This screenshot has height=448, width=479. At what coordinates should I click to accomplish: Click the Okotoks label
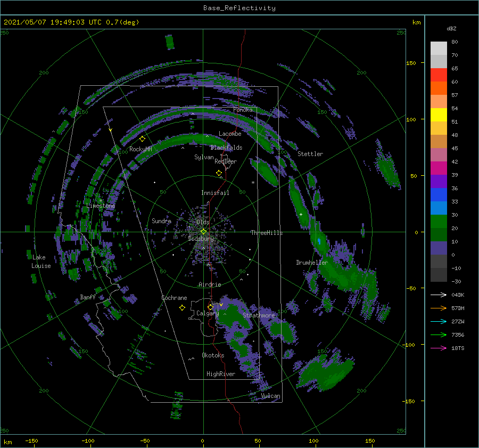coord(213,355)
